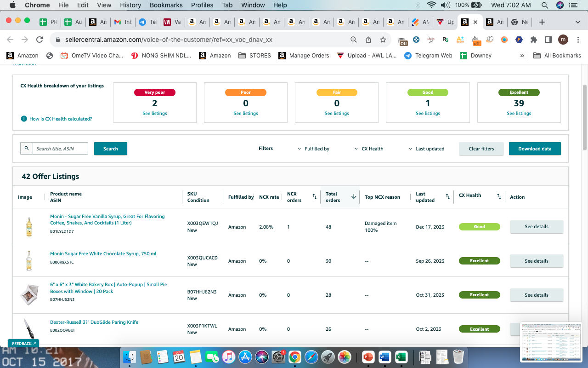Image resolution: width=588 pixels, height=368 pixels.
Task: Open the Last updated filter dropdown
Action: [427, 149]
